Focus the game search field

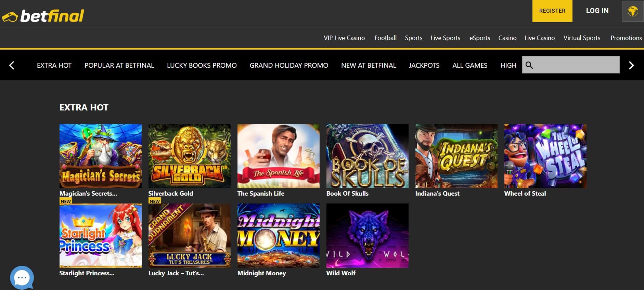click(571, 65)
